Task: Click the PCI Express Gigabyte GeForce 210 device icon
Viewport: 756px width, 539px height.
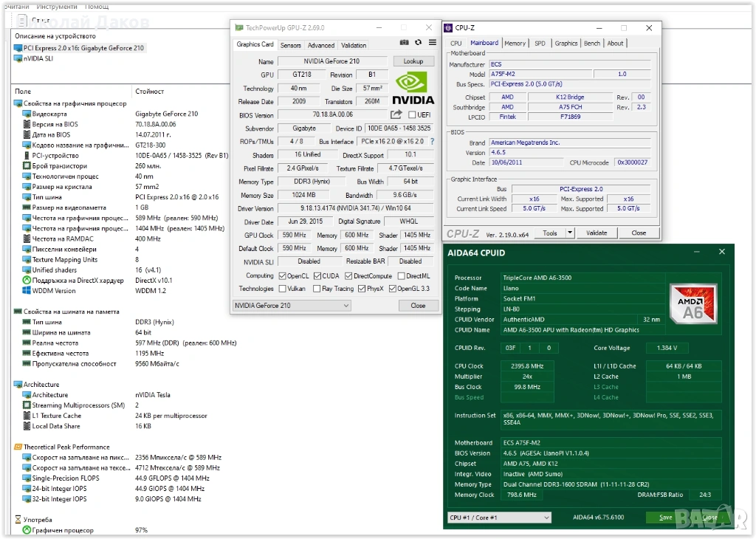Action: [18, 48]
